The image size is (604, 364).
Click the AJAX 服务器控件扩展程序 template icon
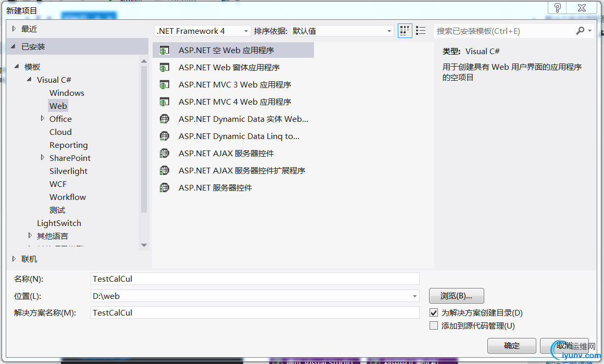coord(165,171)
